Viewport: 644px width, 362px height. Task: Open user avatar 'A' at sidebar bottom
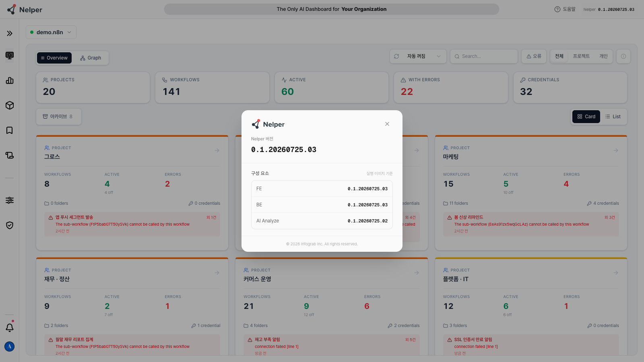pos(10,346)
